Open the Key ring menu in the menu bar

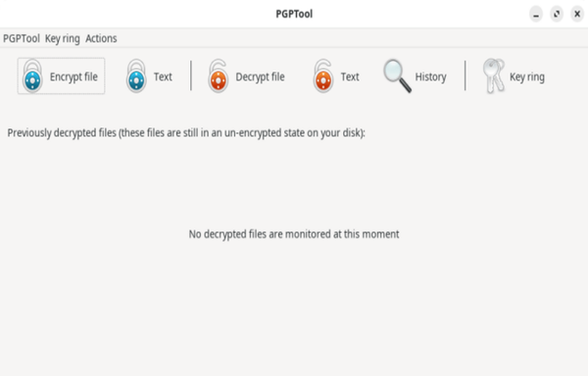pos(63,38)
